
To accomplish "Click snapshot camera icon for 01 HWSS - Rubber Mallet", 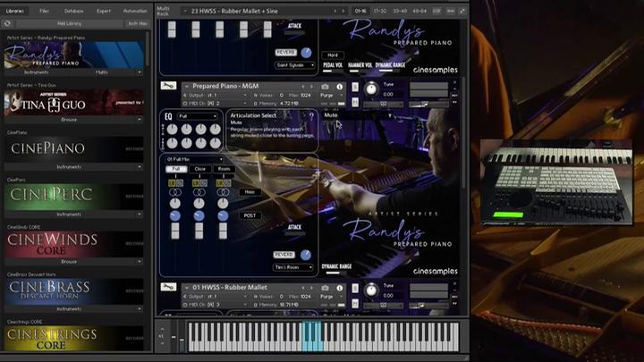I will (x=325, y=288).
